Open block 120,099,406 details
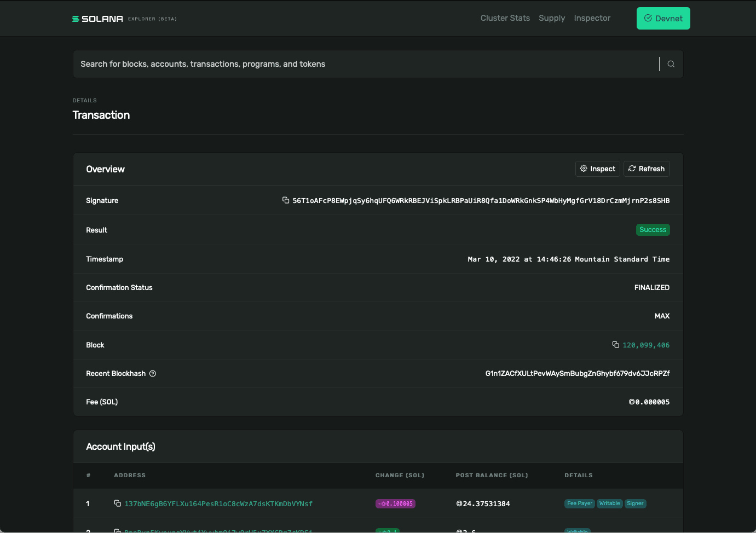756x533 pixels. click(x=645, y=345)
